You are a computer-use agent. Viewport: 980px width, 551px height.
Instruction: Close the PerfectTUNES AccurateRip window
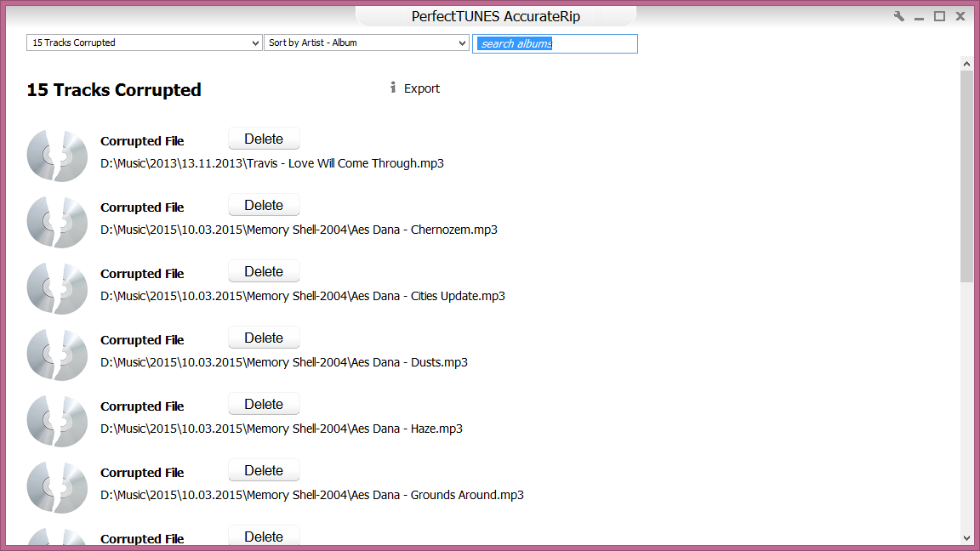(x=960, y=16)
